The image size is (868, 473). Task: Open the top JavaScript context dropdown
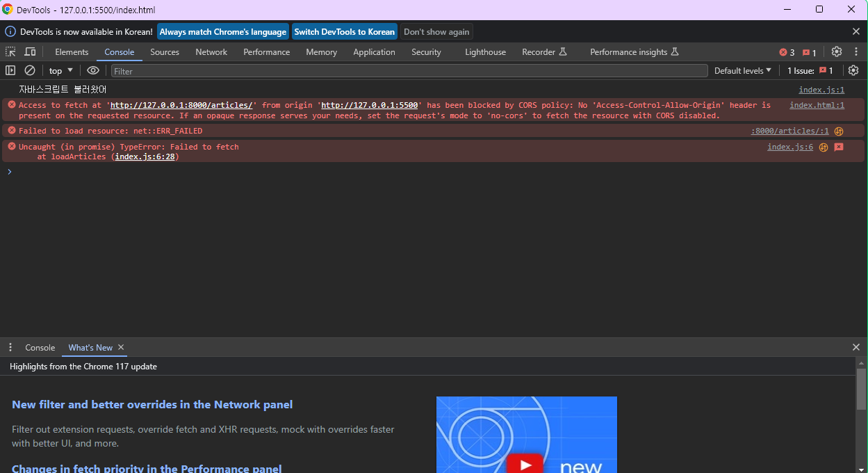click(61, 71)
